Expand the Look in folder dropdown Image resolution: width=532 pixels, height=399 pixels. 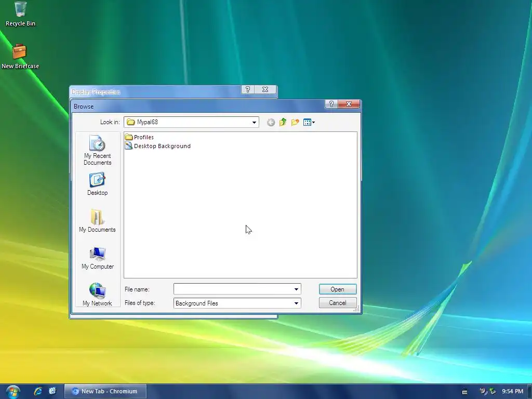click(254, 122)
